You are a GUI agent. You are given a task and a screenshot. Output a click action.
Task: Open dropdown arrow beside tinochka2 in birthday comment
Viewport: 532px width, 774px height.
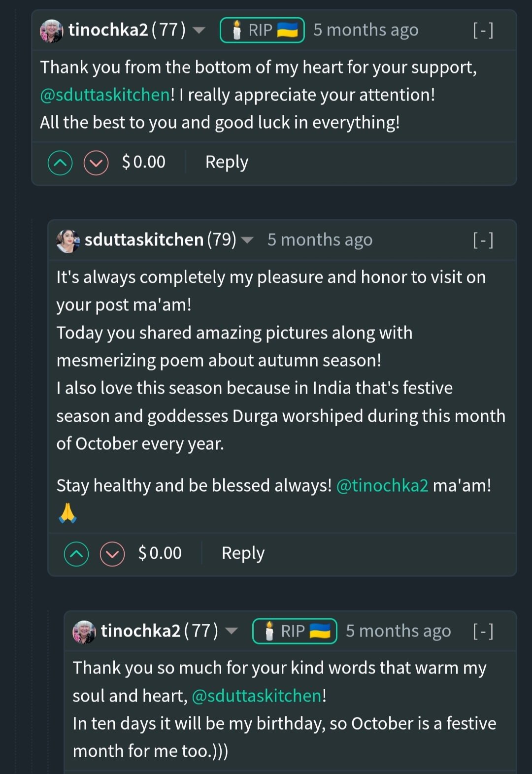[x=232, y=631]
